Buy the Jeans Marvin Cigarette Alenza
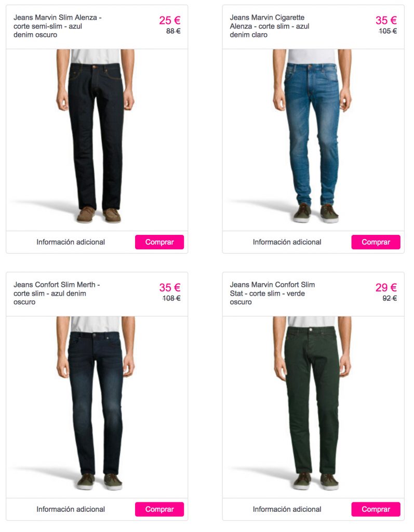 [376, 242]
